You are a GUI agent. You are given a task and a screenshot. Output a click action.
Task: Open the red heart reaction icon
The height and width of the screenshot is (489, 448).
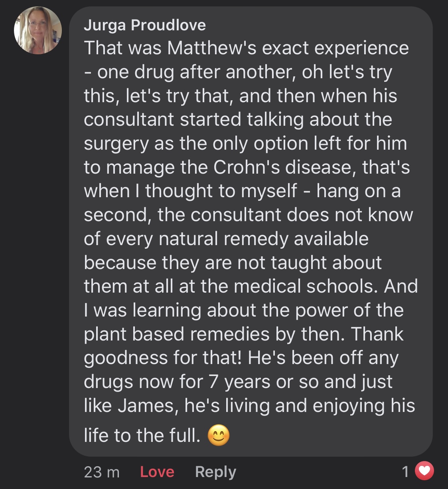(424, 471)
